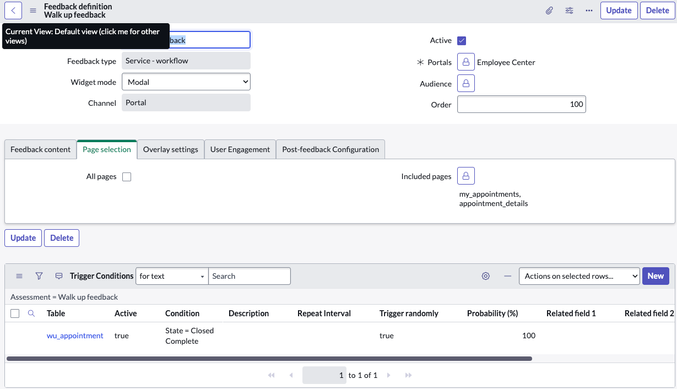Open the Widget mode dropdown

pos(186,82)
